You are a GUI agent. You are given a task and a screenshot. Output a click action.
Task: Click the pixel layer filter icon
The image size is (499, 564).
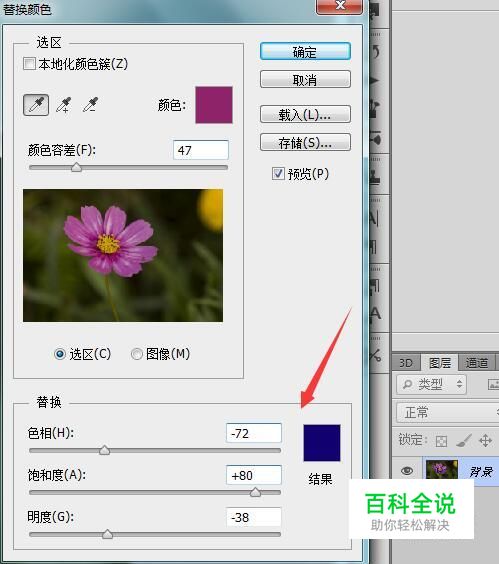(x=493, y=385)
